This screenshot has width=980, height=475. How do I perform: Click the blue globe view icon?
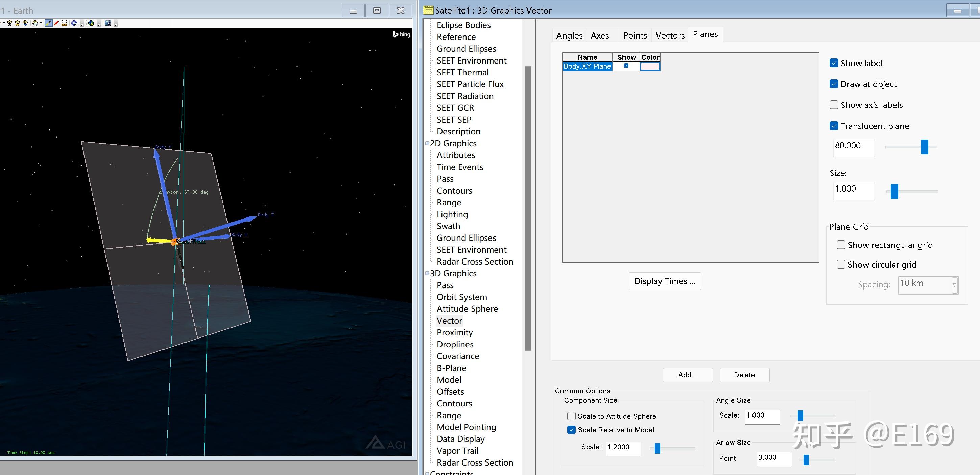74,23
